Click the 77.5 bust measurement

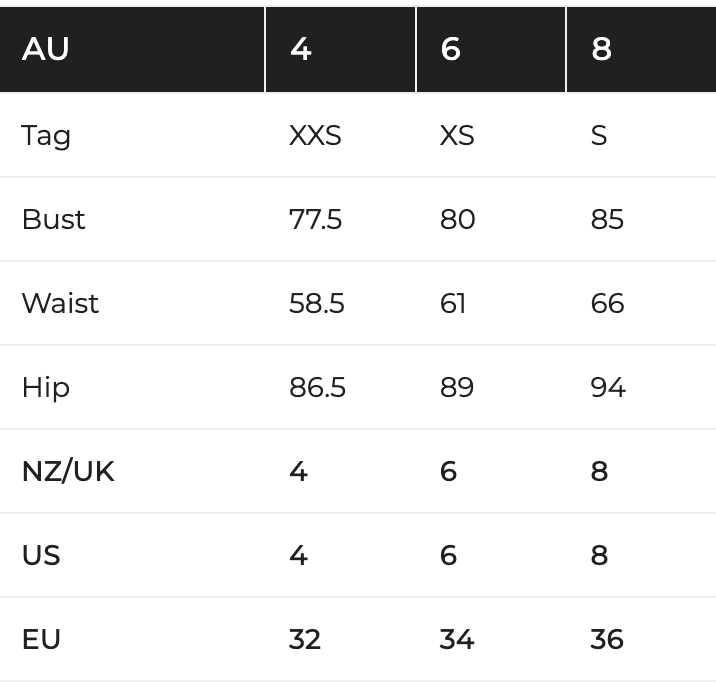coord(315,220)
